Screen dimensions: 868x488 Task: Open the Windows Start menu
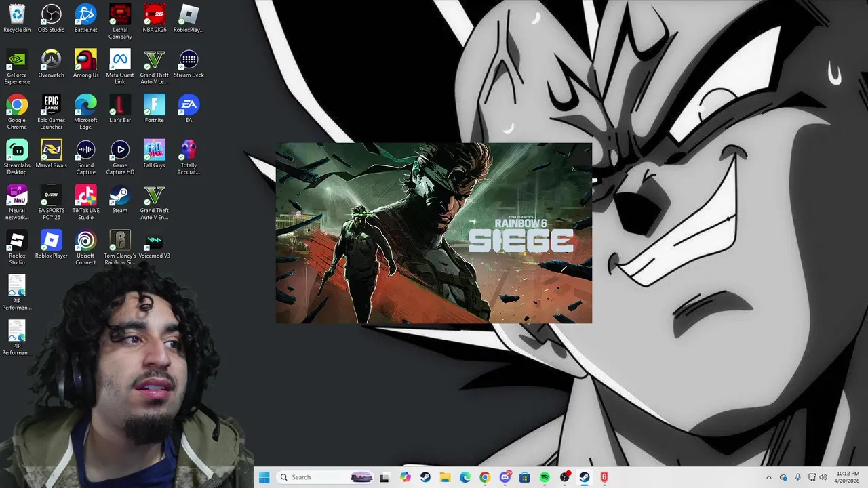pos(264,477)
